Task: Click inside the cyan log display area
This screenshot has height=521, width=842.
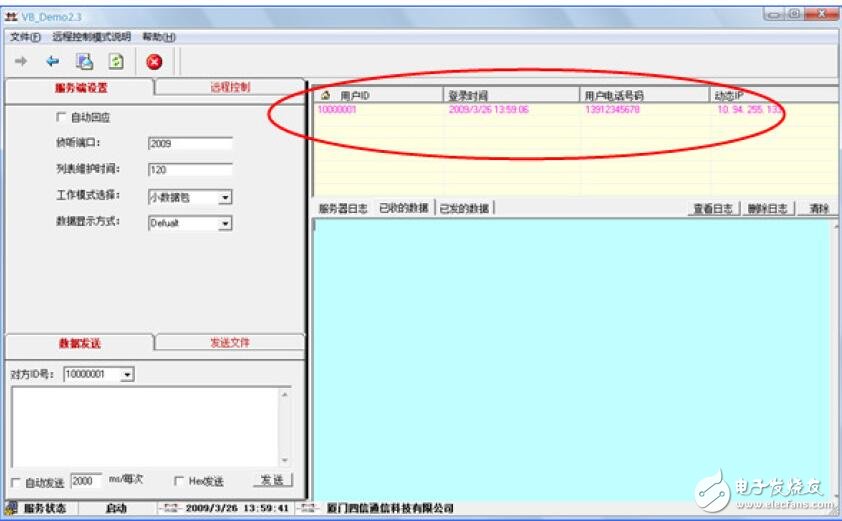Action: click(574, 360)
